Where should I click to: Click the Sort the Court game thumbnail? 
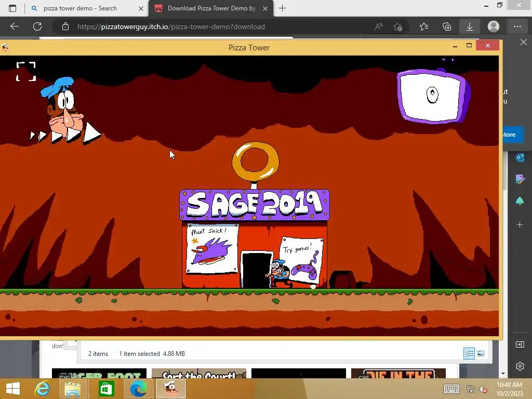(x=199, y=374)
